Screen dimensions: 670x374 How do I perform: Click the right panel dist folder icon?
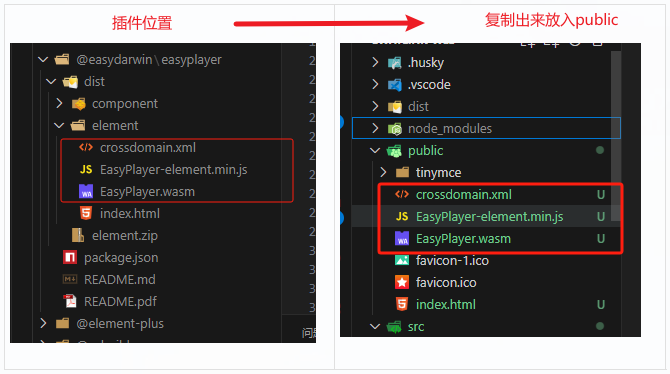(x=394, y=106)
